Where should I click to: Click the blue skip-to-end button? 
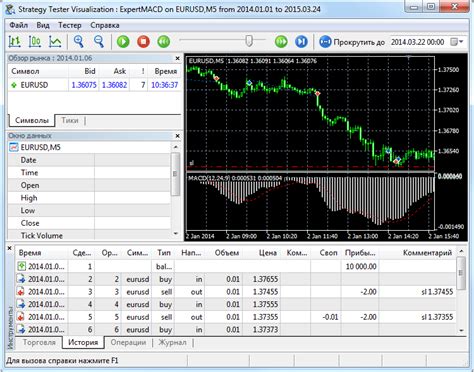301,42
